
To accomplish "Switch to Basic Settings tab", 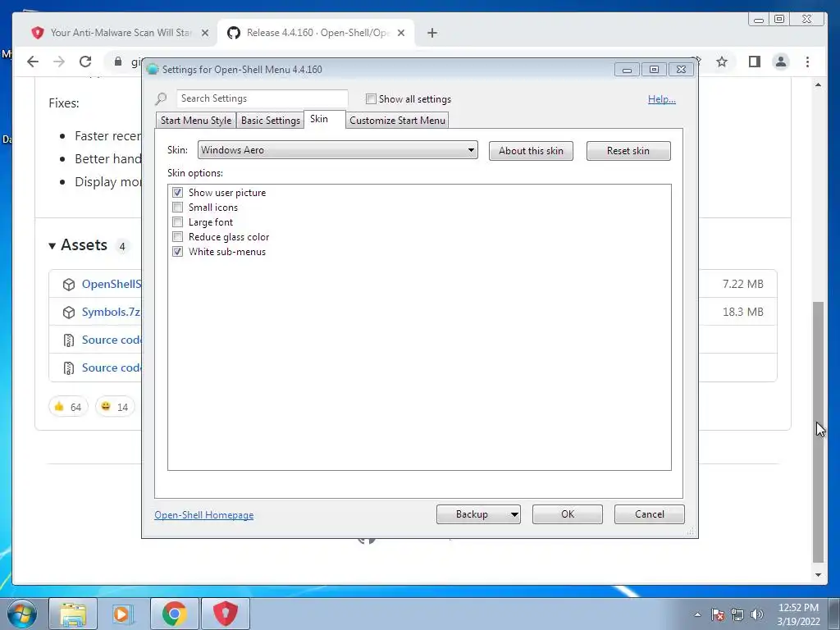I will tap(271, 120).
